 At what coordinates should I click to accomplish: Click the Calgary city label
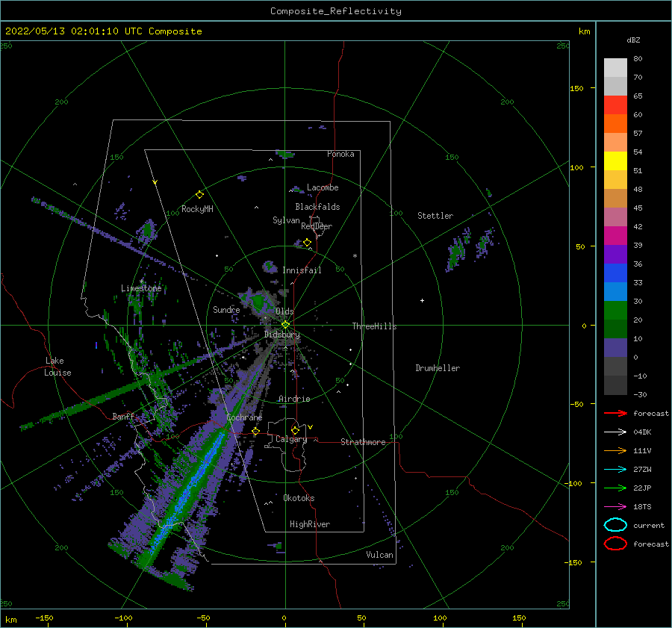pyautogui.click(x=291, y=439)
